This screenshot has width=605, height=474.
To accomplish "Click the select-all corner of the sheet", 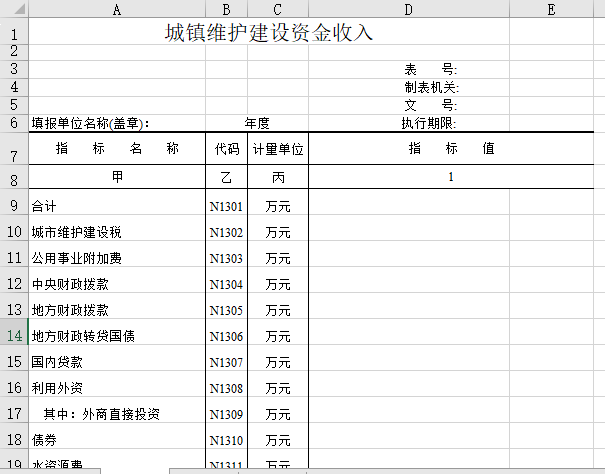I will click(x=14, y=9).
